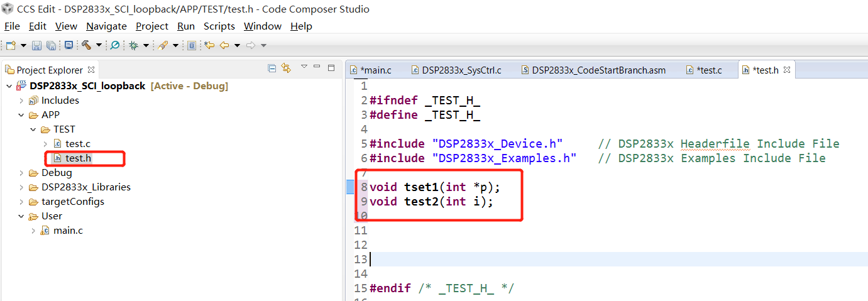The width and height of the screenshot is (868, 301).
Task: Open the File menu
Action: 13,26
